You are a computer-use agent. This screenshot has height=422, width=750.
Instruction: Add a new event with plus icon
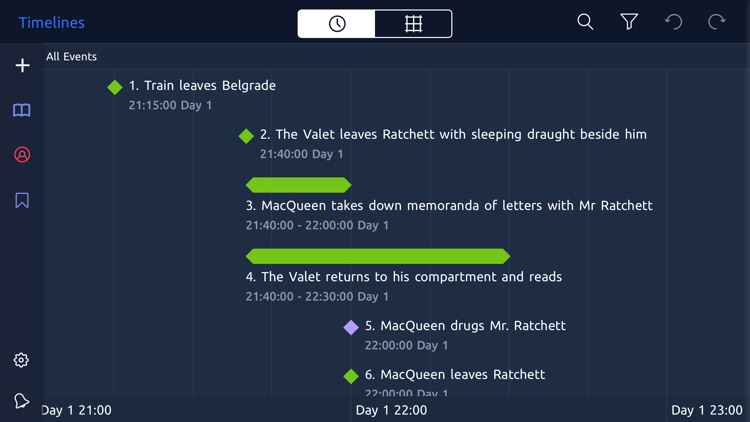tap(22, 66)
